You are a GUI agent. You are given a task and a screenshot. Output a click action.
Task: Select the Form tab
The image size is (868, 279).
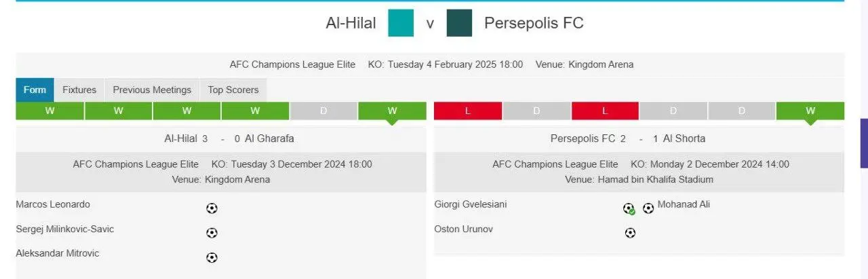tap(35, 90)
